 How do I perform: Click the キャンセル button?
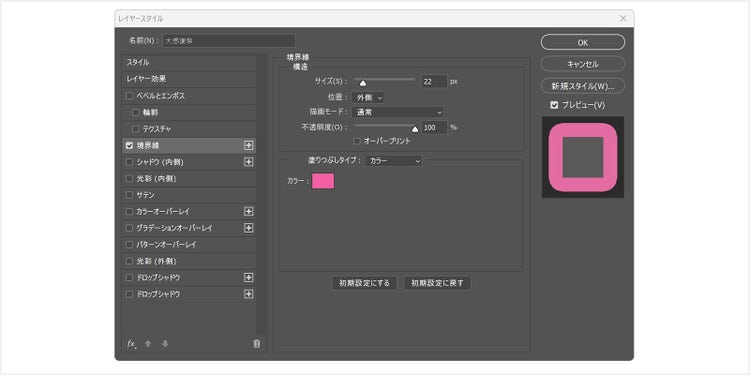(583, 64)
